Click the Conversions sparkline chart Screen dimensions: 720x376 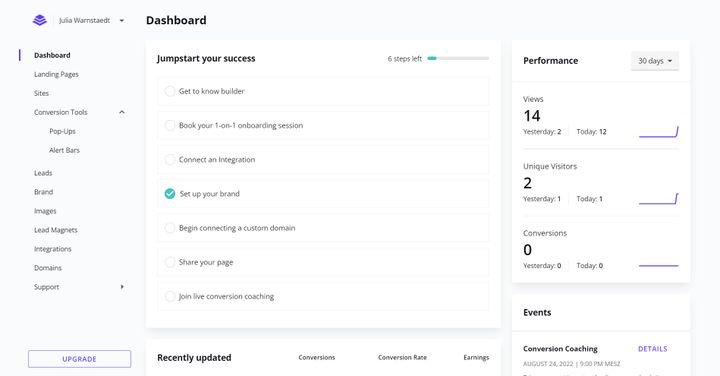[658, 265]
